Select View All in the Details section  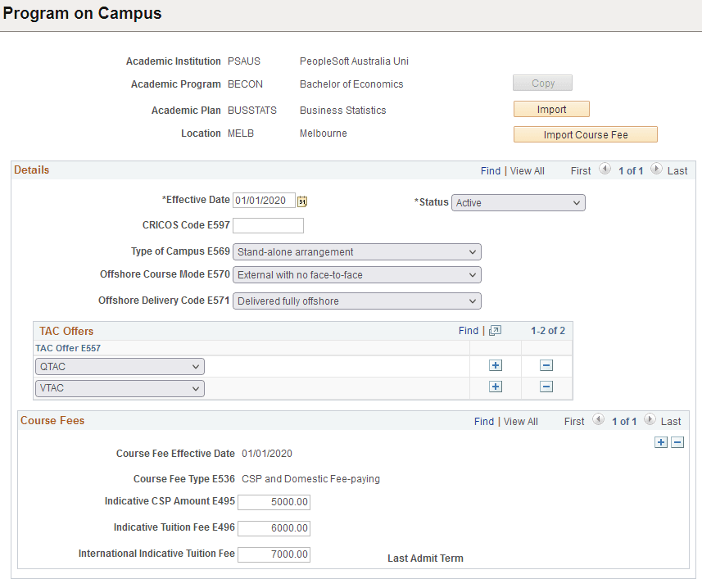[527, 170]
